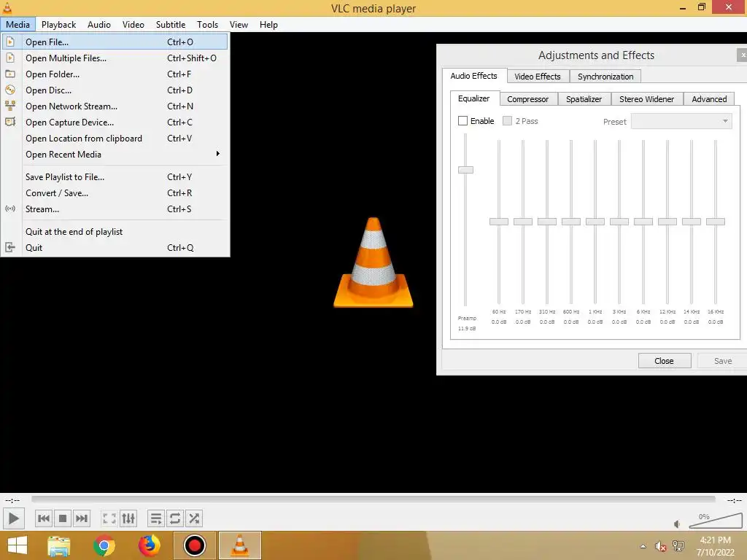
Task: Click the Play button in VLC controls
Action: 13,518
